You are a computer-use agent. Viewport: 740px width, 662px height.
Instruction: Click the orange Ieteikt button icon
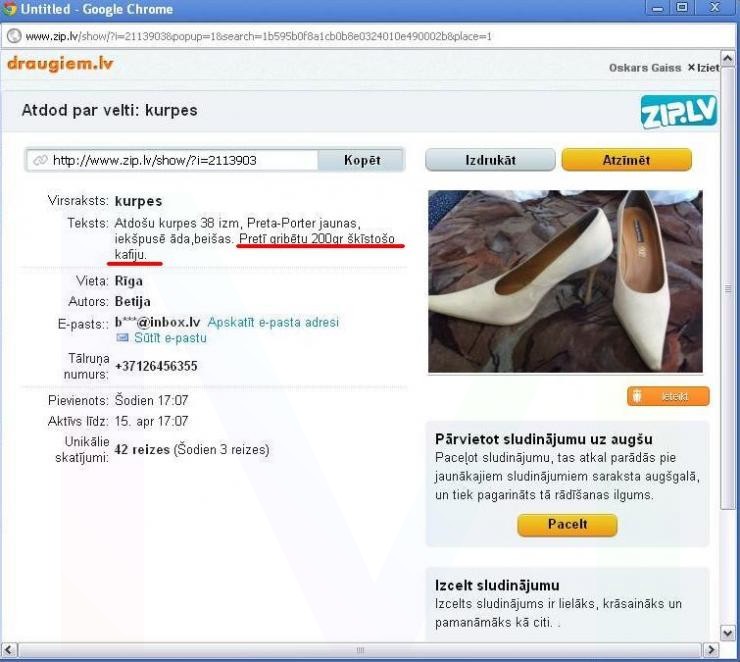tap(637, 396)
